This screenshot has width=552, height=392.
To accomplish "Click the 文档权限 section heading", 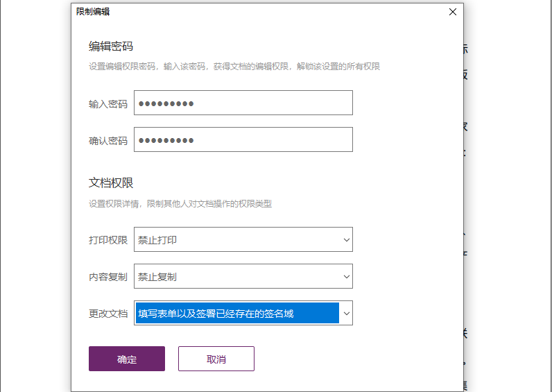I will (111, 183).
